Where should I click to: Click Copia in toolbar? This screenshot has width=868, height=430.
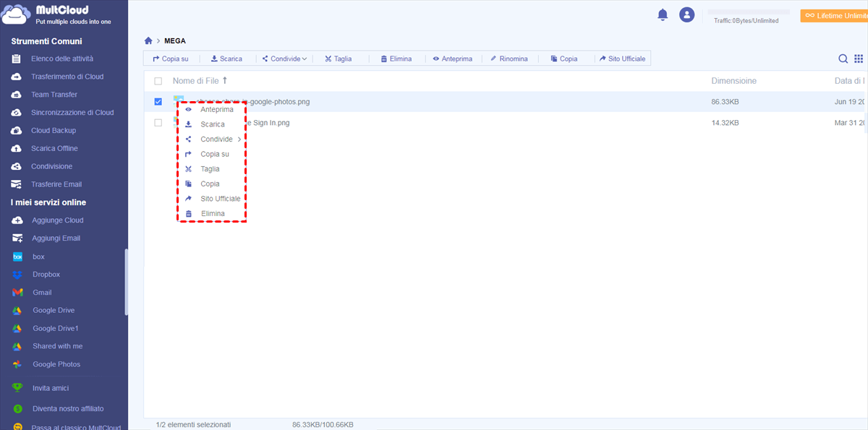tap(563, 59)
